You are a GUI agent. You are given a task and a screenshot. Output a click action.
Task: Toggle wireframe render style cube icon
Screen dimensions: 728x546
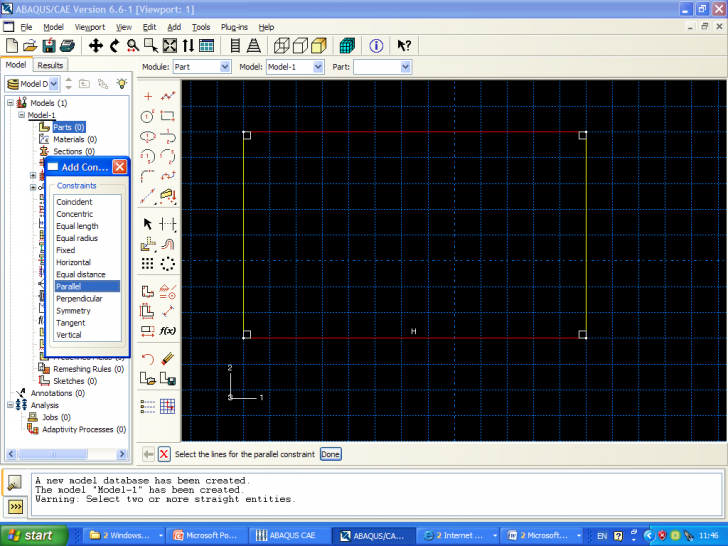(281, 46)
